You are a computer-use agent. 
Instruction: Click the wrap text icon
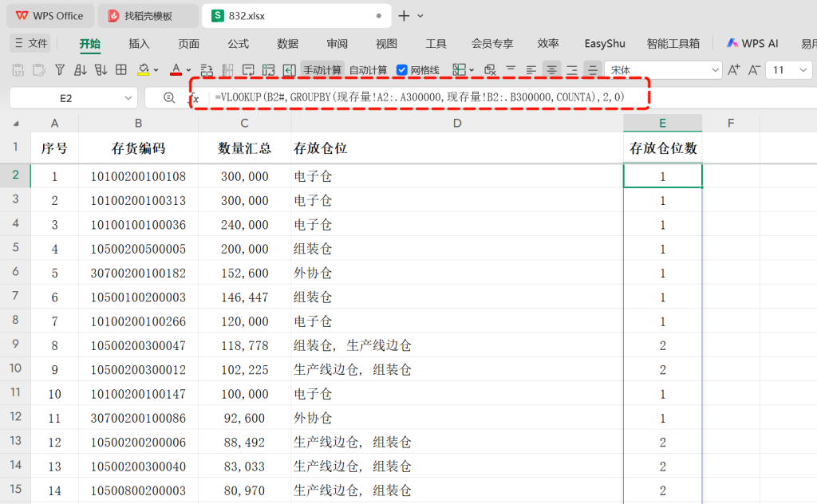[207, 69]
